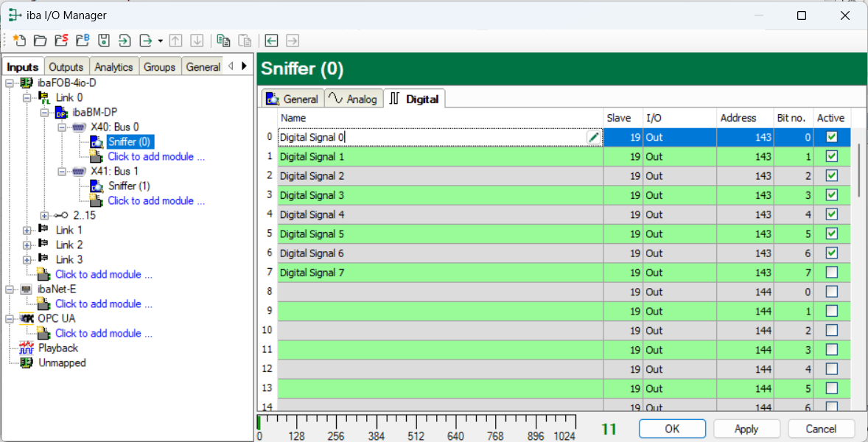The width and height of the screenshot is (868, 442).
Task: Collapse the X41: Bus 1 node
Action: [63, 171]
